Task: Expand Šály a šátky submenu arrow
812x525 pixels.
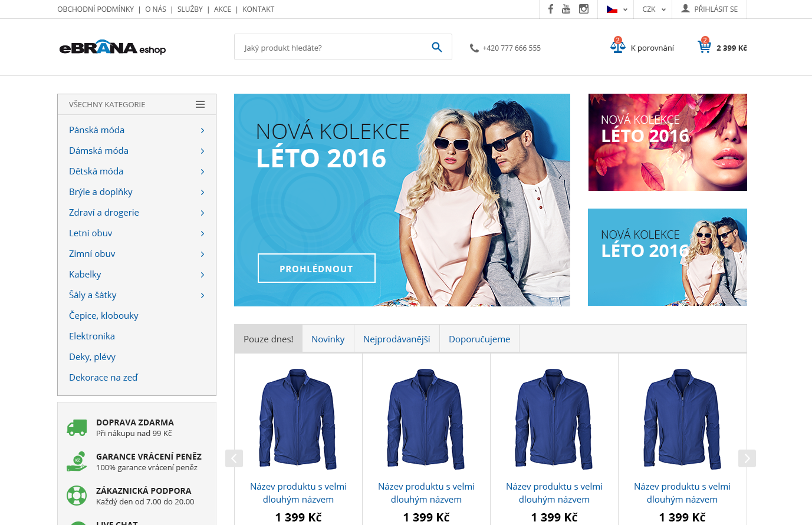Action: pyautogui.click(x=202, y=295)
